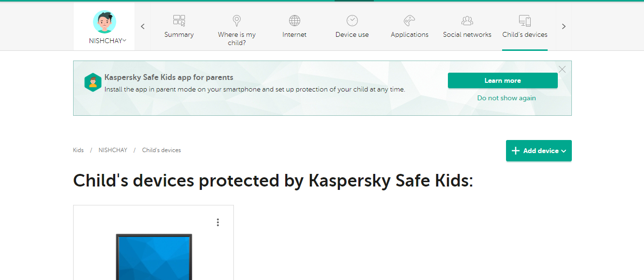Open the Social networks tab
644x280 pixels.
[467, 34]
